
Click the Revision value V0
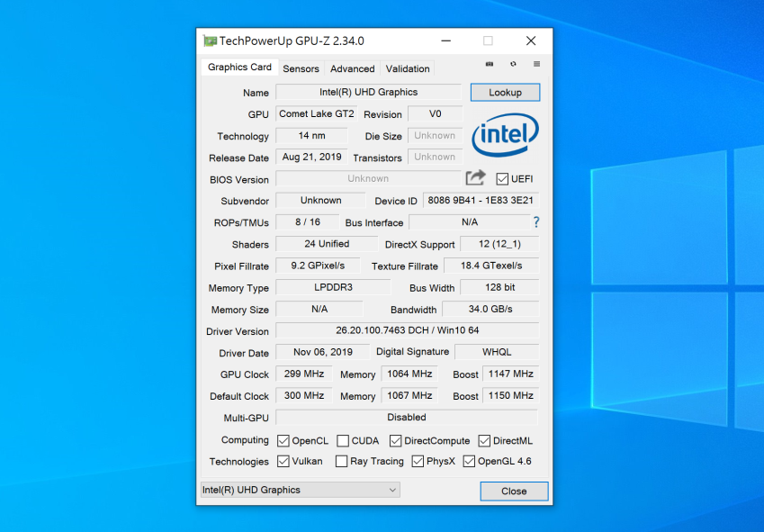pos(436,113)
